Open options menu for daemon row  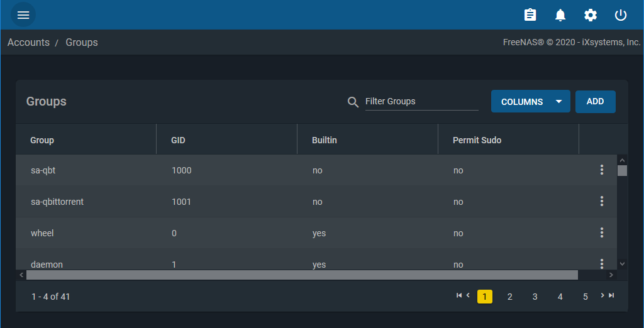tap(602, 263)
